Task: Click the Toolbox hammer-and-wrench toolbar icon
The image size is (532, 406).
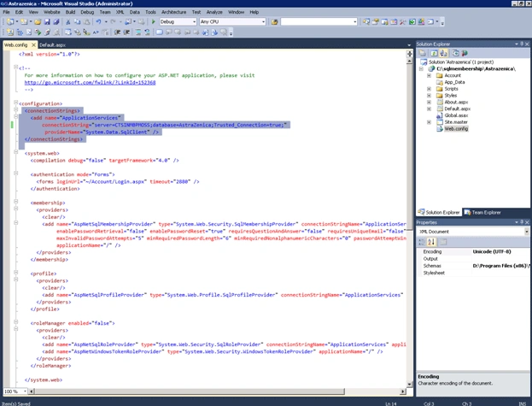Action: pyautogui.click(x=403, y=21)
